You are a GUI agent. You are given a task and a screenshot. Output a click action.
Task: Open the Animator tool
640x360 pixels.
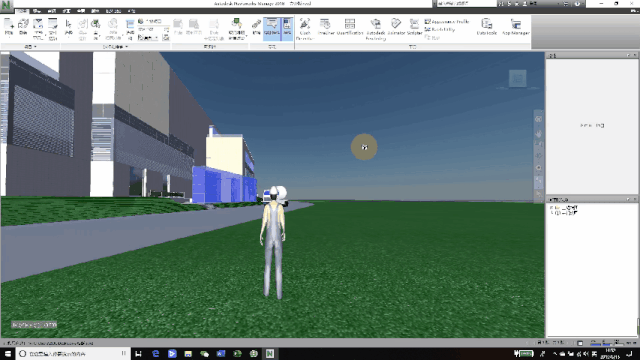[x=396, y=27]
